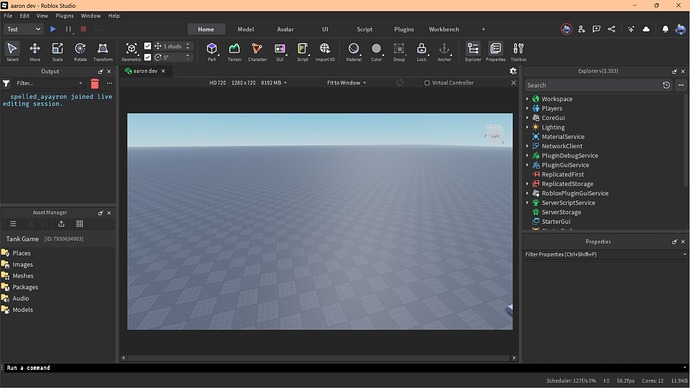Viewport: 690px width, 388px height.
Task: Start playtest with the Play button
Action: click(53, 29)
